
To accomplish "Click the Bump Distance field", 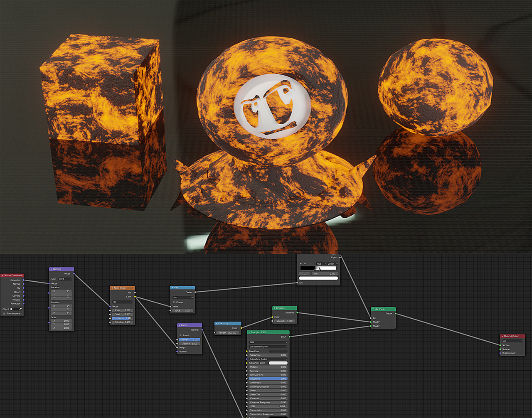I will [190, 344].
